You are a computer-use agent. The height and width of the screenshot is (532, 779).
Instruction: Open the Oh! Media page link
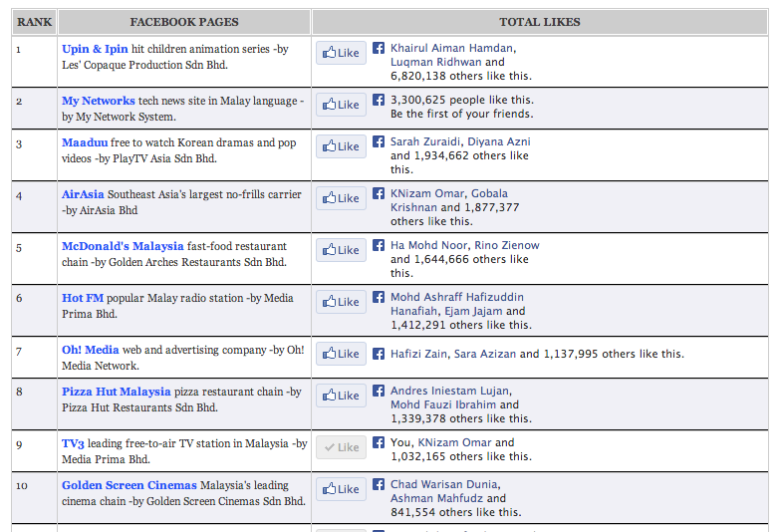point(91,350)
